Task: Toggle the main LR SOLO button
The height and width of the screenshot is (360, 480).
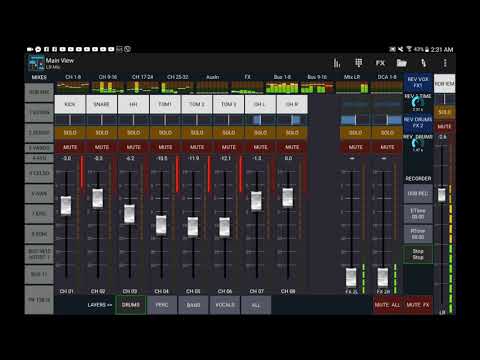Action: (x=444, y=112)
